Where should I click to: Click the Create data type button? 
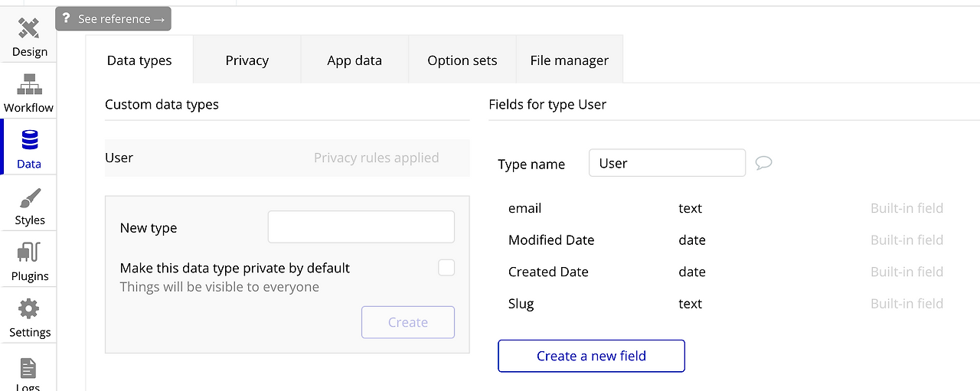click(x=407, y=322)
